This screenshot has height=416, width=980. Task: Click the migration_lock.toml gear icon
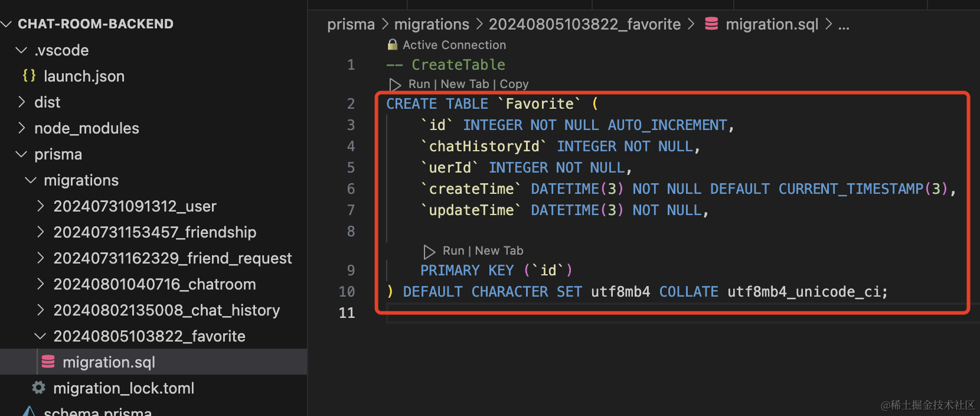[x=39, y=388]
